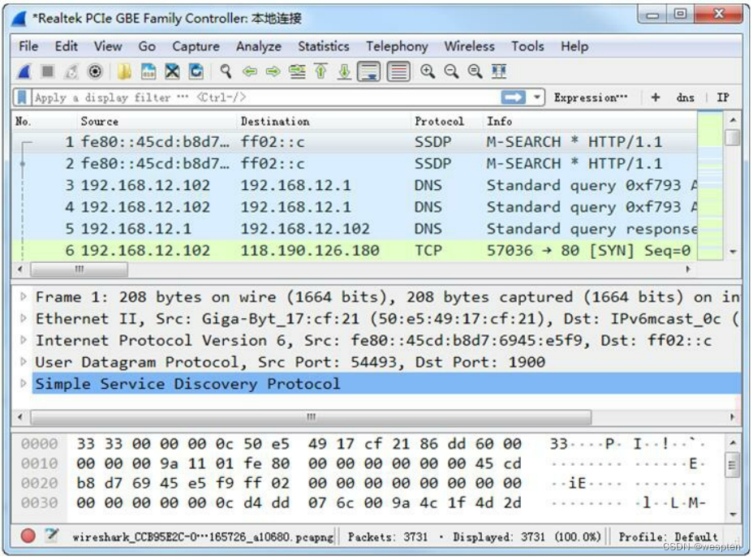The width and height of the screenshot is (753, 560).
Task: Apply the dns filter shortcut button
Action: [686, 97]
